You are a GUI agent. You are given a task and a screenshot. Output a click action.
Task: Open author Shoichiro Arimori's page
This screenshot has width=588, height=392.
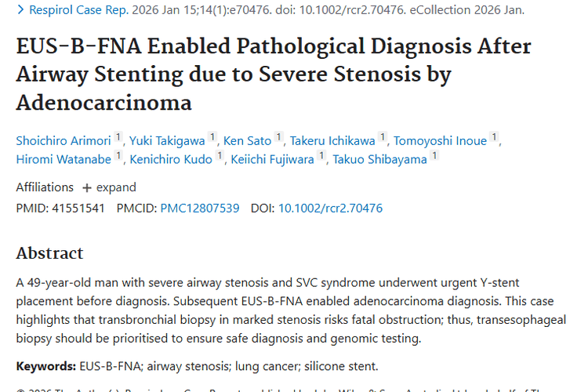[64, 140]
